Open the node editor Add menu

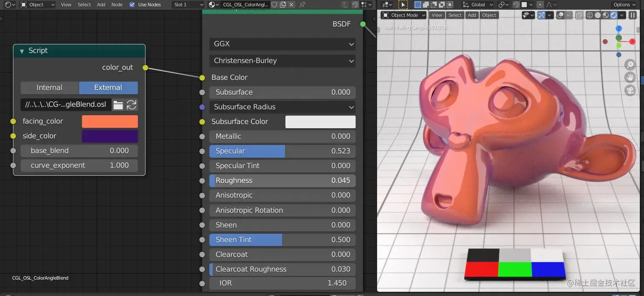pos(101,5)
